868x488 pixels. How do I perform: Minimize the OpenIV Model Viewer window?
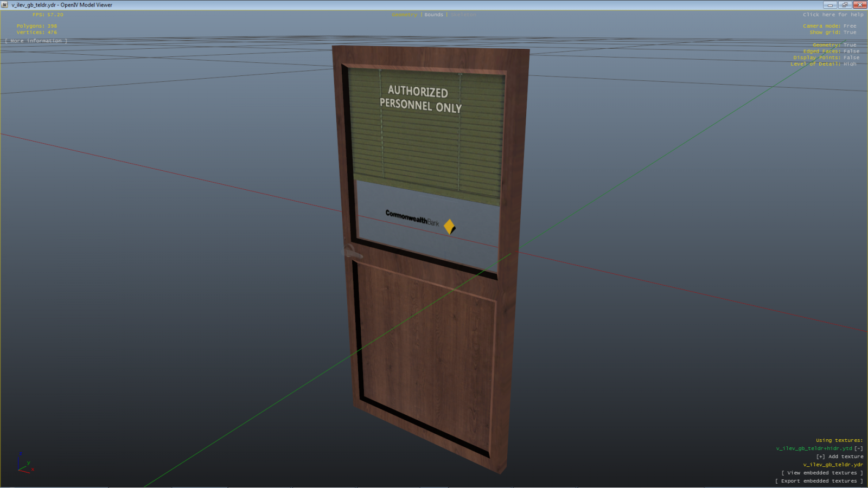tap(829, 5)
